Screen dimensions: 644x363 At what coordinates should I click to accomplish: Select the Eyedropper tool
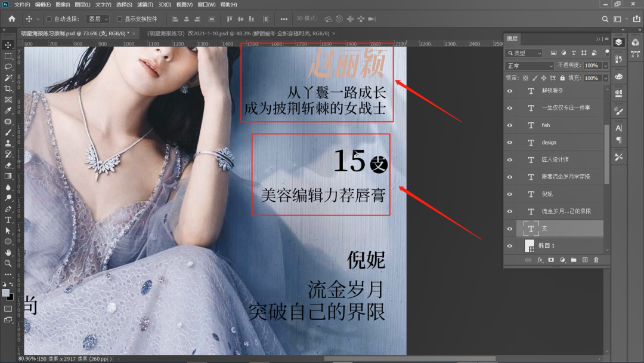(8, 110)
